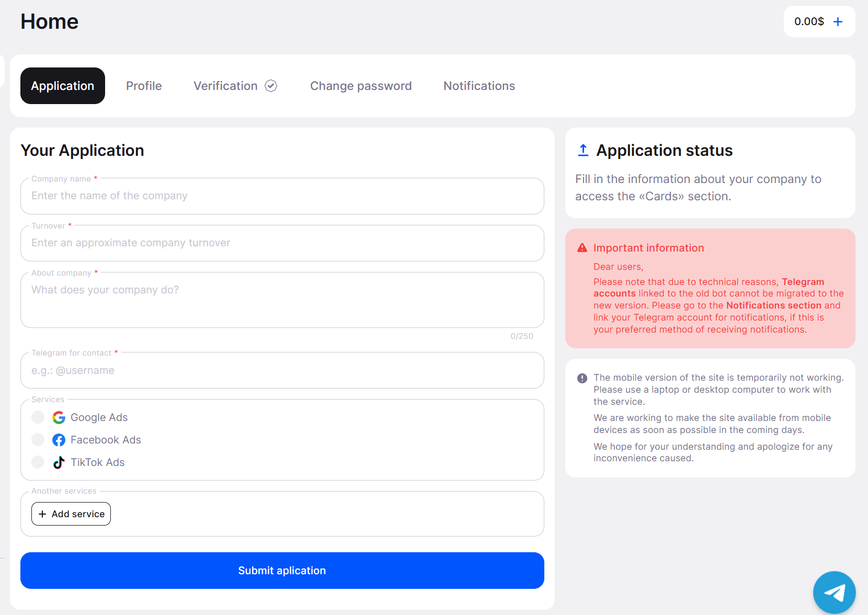Go to the Notifications tab
The height and width of the screenshot is (615, 868).
(x=479, y=86)
